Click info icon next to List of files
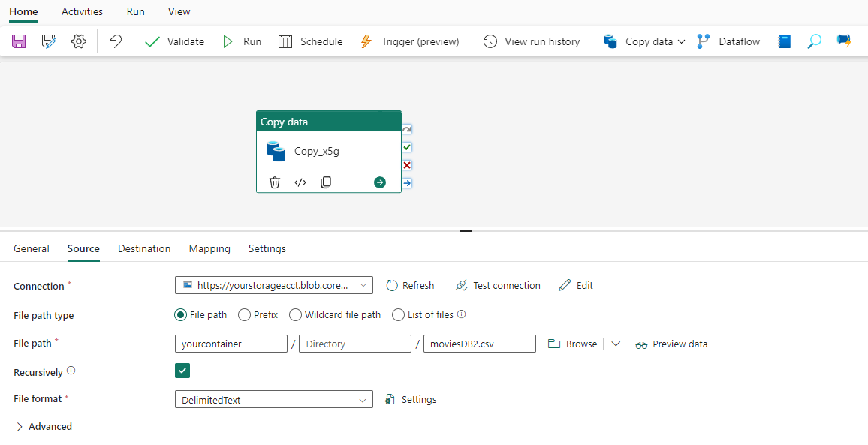This screenshot has height=445, width=868. [x=462, y=314]
